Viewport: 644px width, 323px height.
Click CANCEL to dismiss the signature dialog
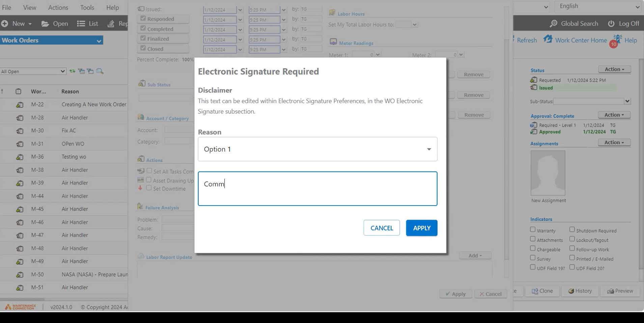381,228
